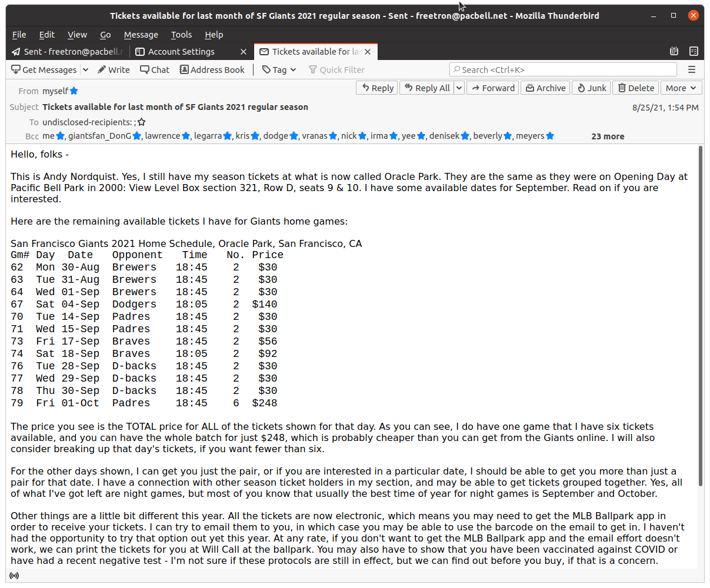Open the Tools menu

[181, 35]
